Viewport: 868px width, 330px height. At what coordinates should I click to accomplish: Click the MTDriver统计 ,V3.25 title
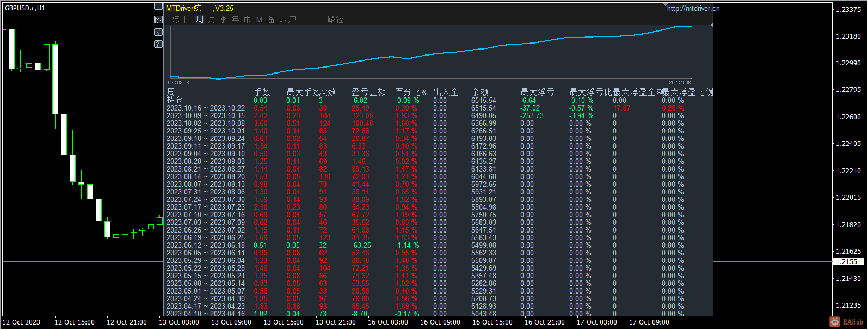(x=200, y=8)
